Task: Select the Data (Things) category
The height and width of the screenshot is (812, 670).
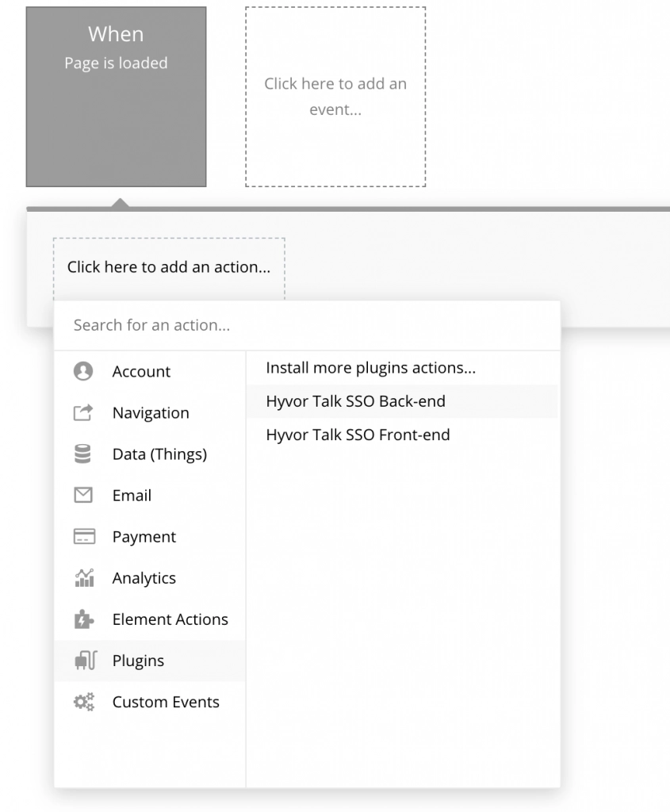Action: tap(150, 454)
